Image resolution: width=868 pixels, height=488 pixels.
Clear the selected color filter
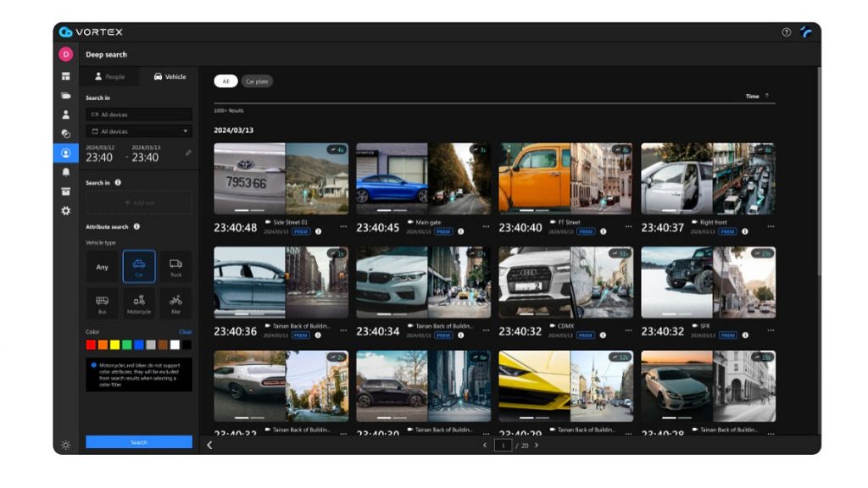point(184,332)
